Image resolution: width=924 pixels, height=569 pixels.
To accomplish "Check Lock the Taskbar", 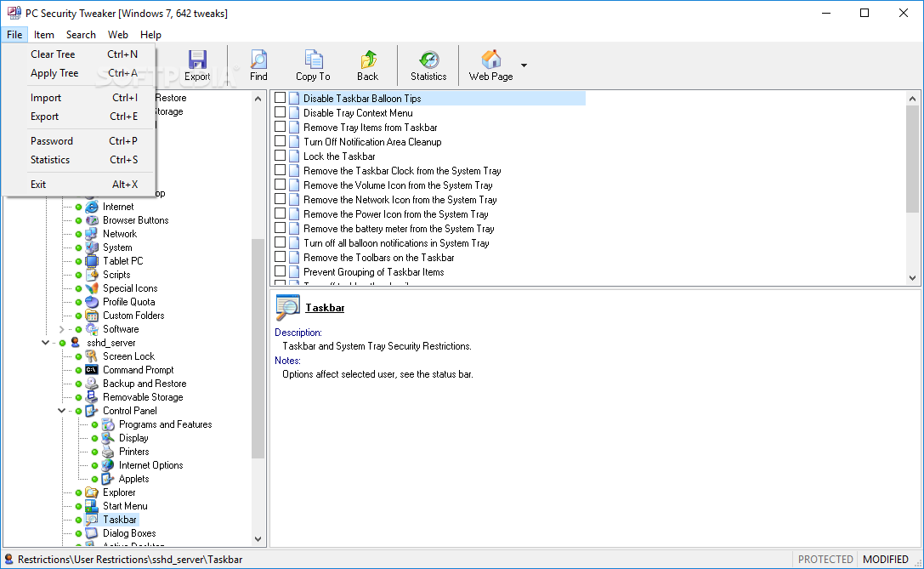I will (x=281, y=156).
